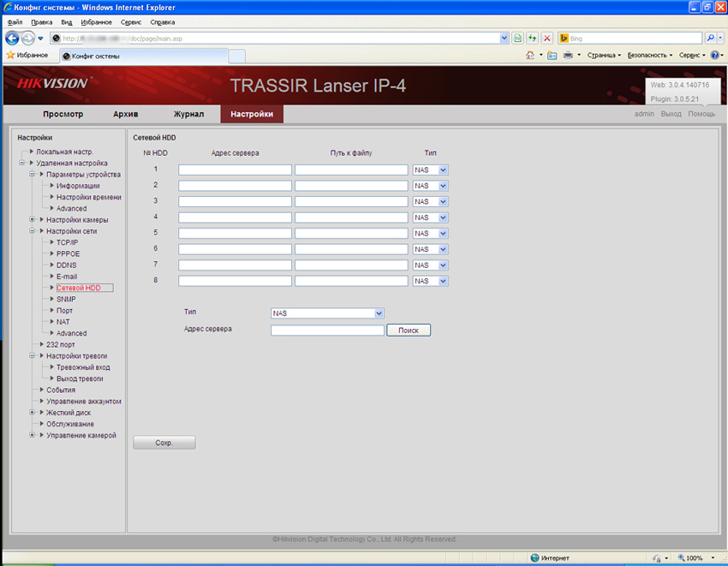Open the Тип dropdown for HDD 2
This screenshot has height=566, width=728.
[431, 186]
